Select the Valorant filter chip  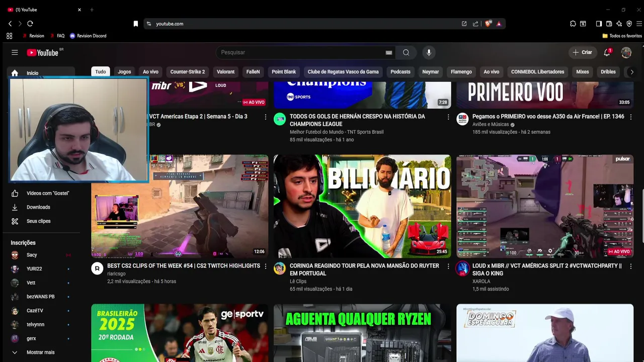225,72
